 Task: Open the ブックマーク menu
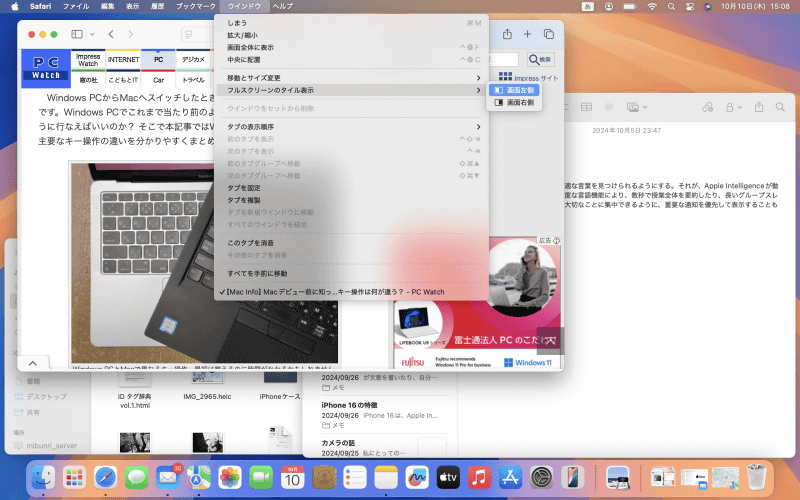[x=196, y=6]
